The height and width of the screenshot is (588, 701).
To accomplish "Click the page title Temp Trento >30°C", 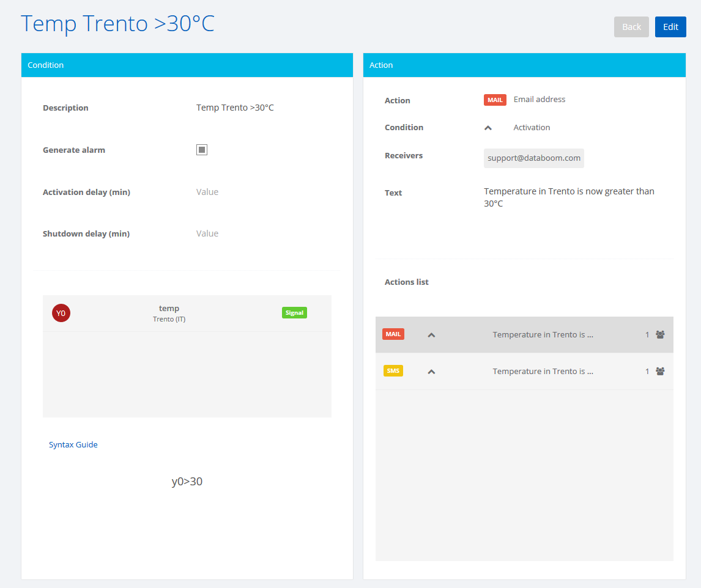I will click(x=117, y=24).
